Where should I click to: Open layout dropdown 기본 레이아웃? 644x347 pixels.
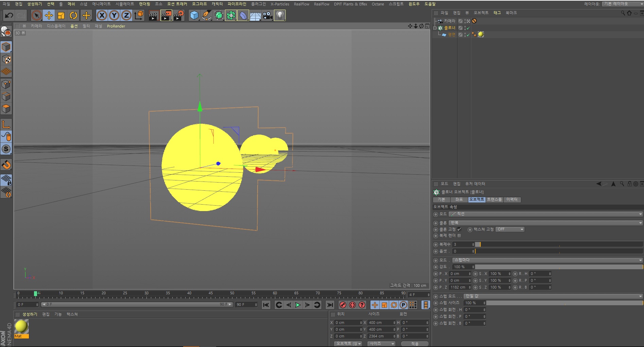(622, 4)
